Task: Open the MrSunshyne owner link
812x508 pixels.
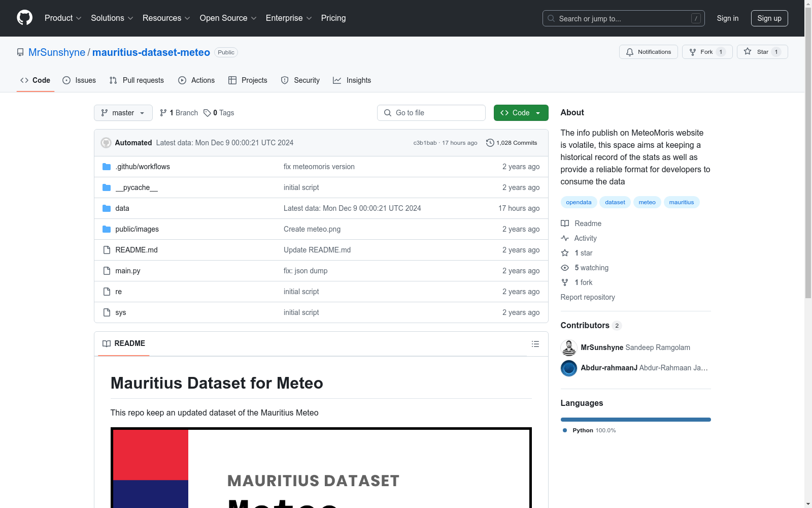Action: pyautogui.click(x=57, y=52)
